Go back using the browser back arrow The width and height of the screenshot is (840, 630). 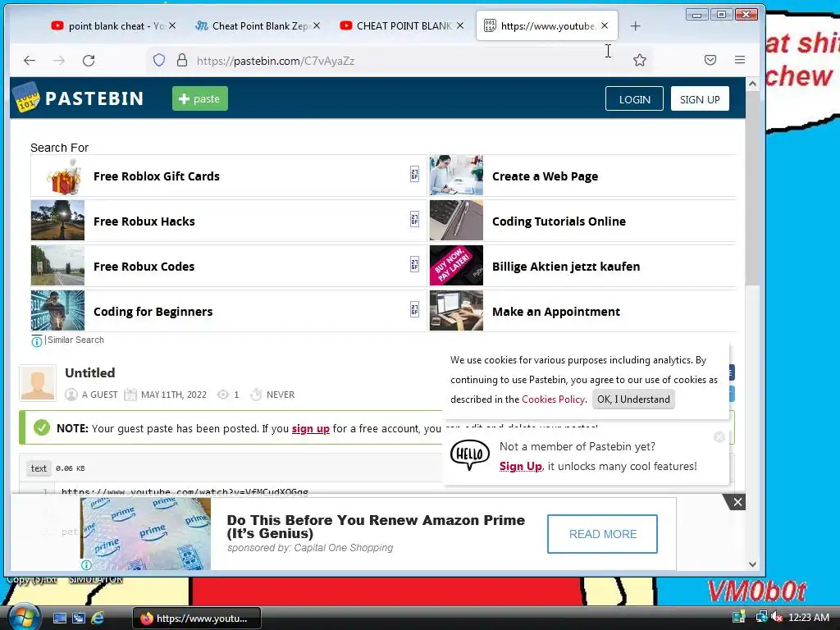tap(30, 61)
